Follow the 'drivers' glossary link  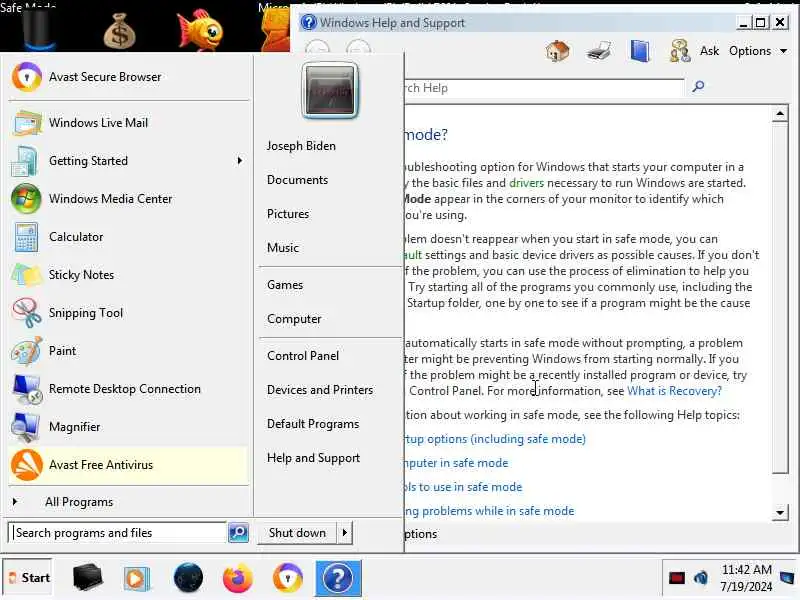click(x=526, y=183)
